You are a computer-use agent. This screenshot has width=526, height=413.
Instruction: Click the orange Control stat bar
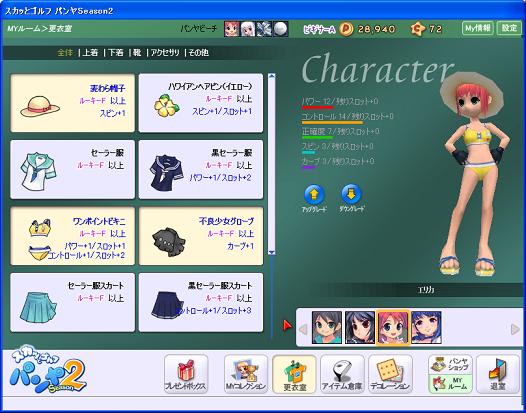point(332,123)
